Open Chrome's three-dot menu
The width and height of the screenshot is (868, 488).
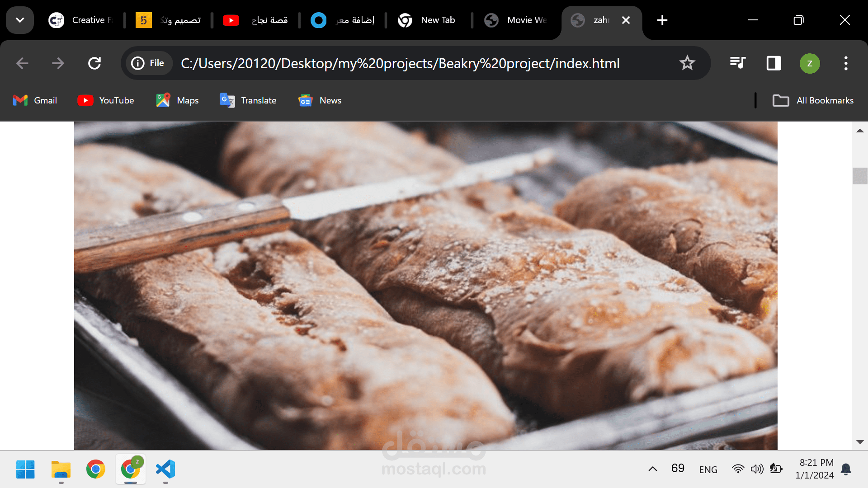(x=846, y=63)
